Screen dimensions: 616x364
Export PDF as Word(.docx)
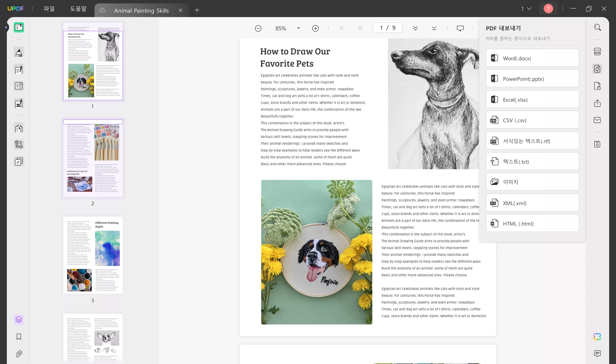tap(532, 58)
